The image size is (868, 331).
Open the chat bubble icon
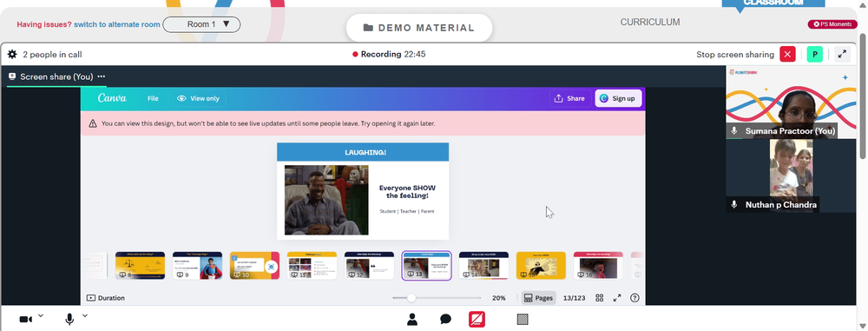[x=445, y=320]
